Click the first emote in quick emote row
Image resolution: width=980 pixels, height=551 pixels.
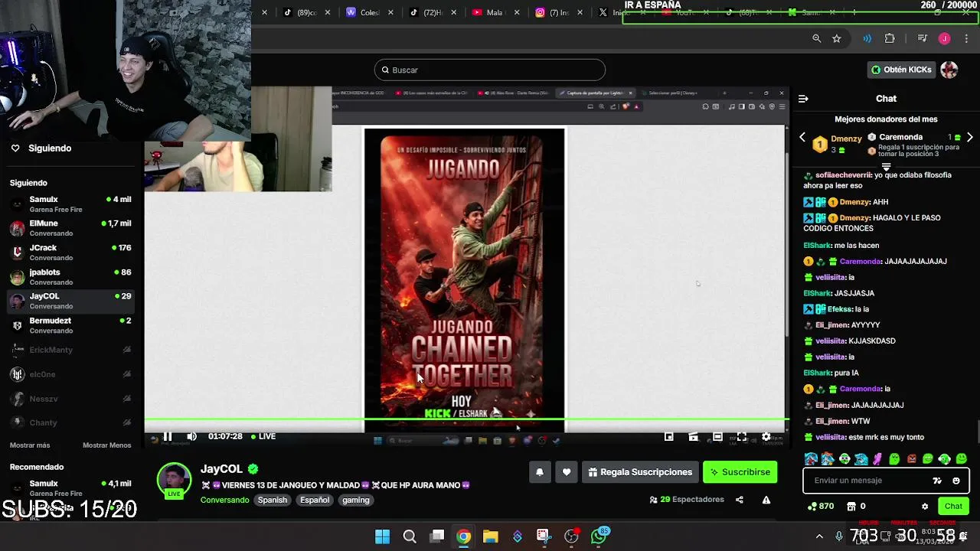[811, 459]
